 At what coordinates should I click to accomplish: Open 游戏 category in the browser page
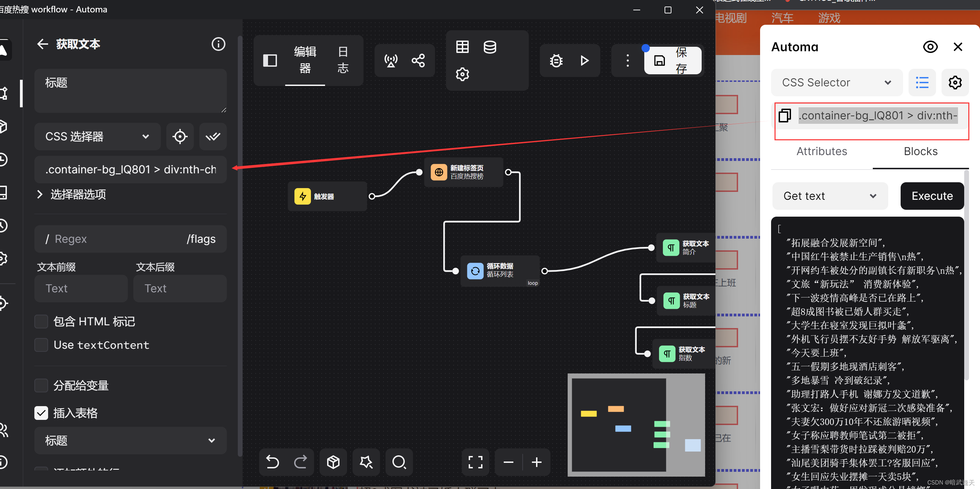(x=829, y=18)
